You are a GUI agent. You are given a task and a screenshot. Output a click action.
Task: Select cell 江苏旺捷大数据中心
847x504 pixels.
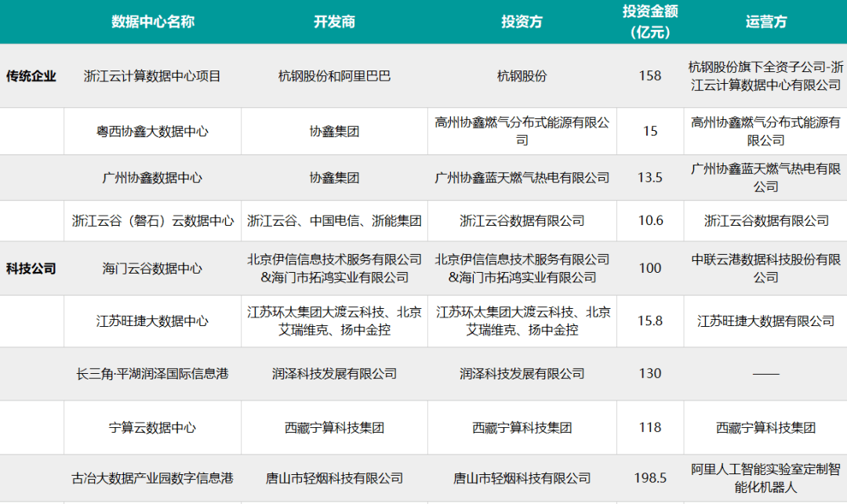point(152,321)
